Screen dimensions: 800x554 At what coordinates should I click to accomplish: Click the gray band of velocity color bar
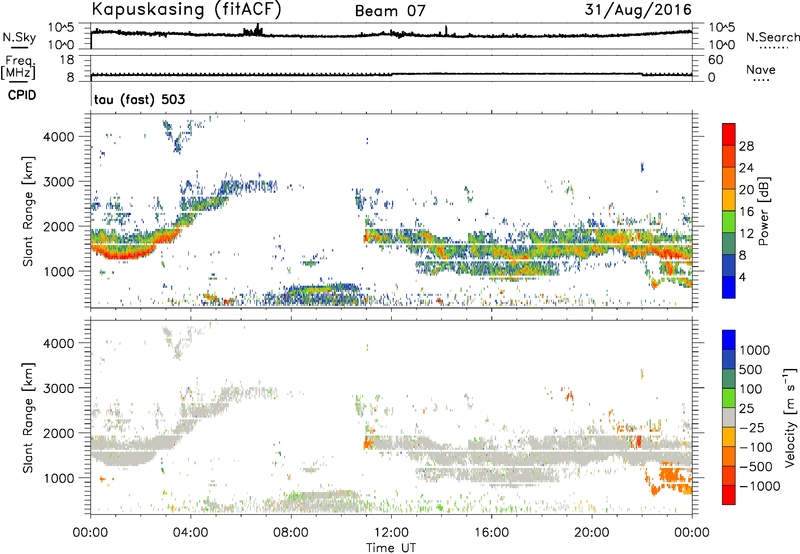click(729, 417)
